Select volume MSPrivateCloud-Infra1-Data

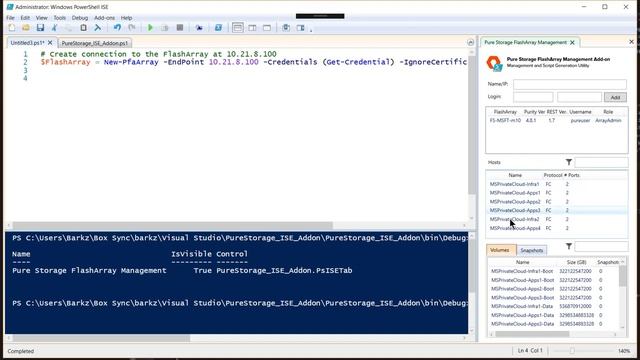553,306
